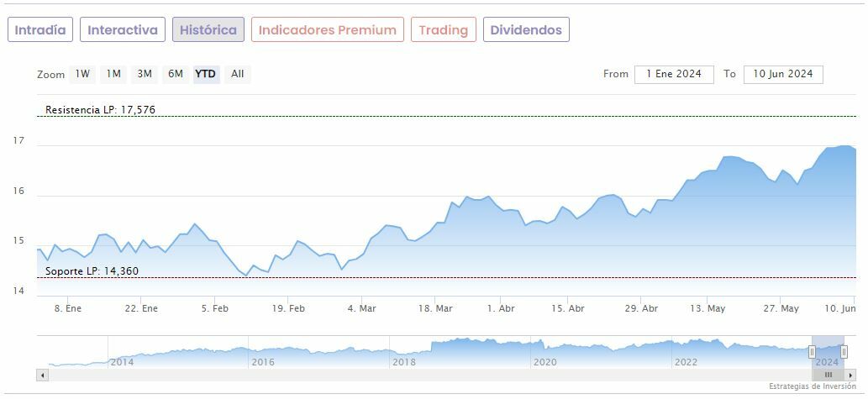Select the 3M zoom range
The image size is (868, 399).
tap(145, 74)
